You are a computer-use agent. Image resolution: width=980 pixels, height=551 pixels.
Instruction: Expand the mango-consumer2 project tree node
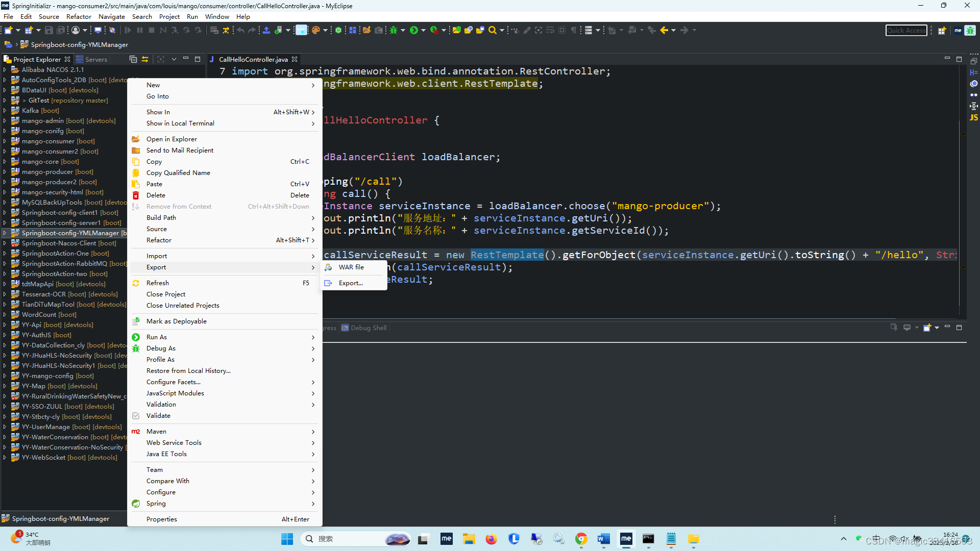5,152
